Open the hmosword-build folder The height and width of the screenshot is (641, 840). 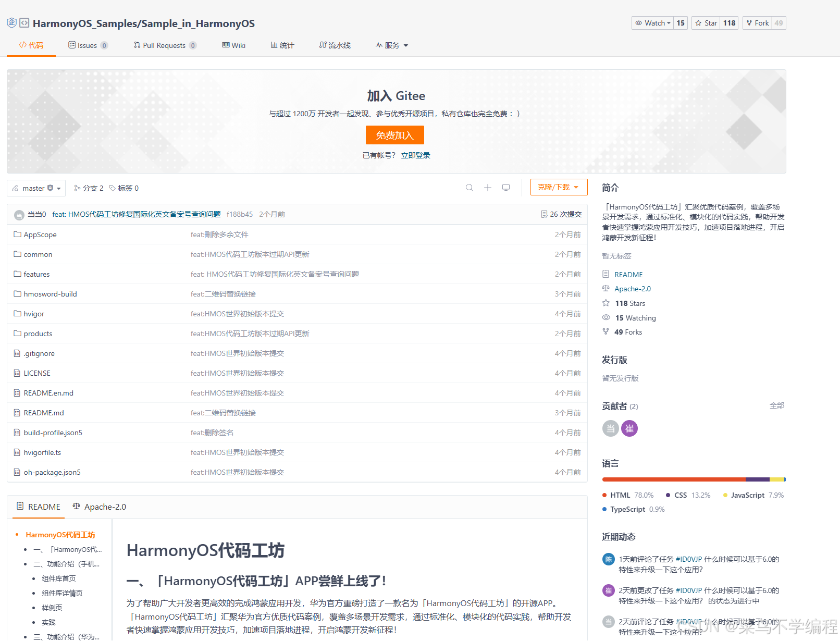[50, 294]
